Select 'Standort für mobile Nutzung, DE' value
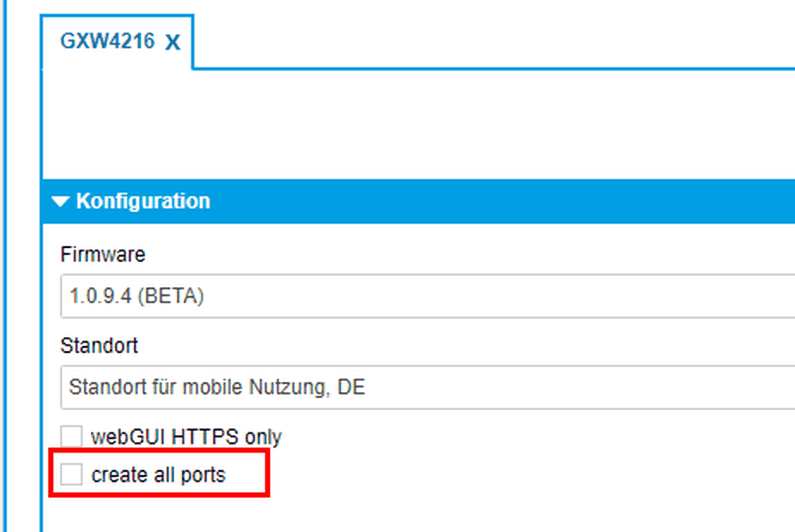 [217, 387]
